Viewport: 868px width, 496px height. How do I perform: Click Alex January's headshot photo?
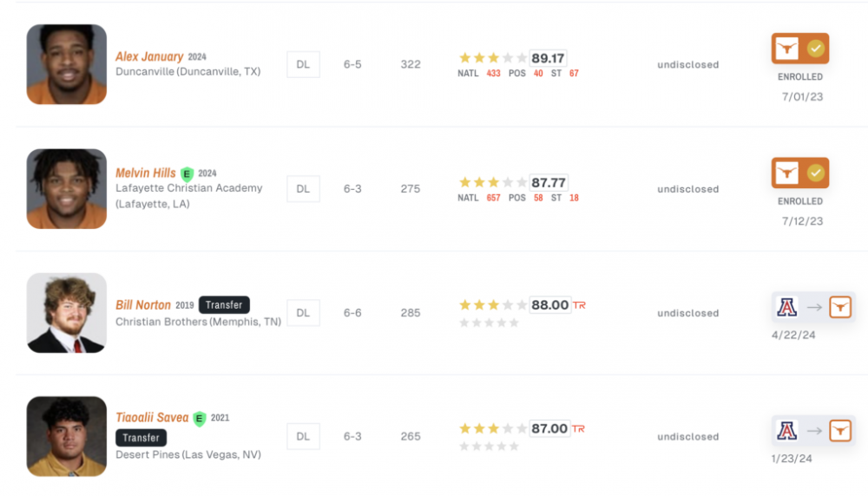click(x=67, y=64)
